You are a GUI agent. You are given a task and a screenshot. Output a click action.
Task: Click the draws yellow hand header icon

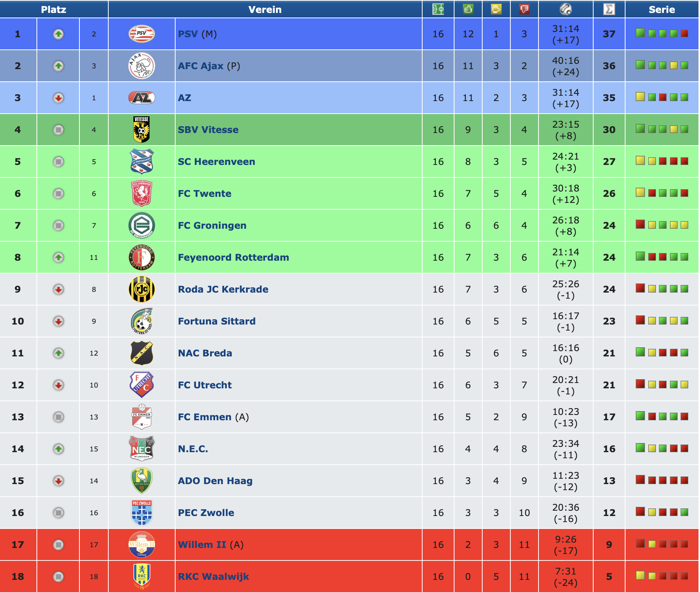click(x=496, y=9)
